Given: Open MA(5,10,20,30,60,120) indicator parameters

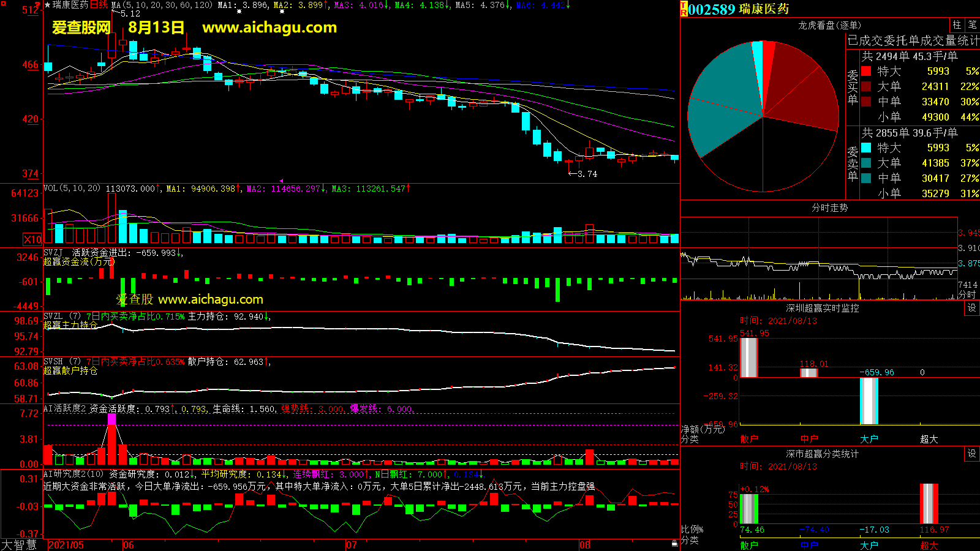Looking at the screenshot, I should pyautogui.click(x=162, y=5).
